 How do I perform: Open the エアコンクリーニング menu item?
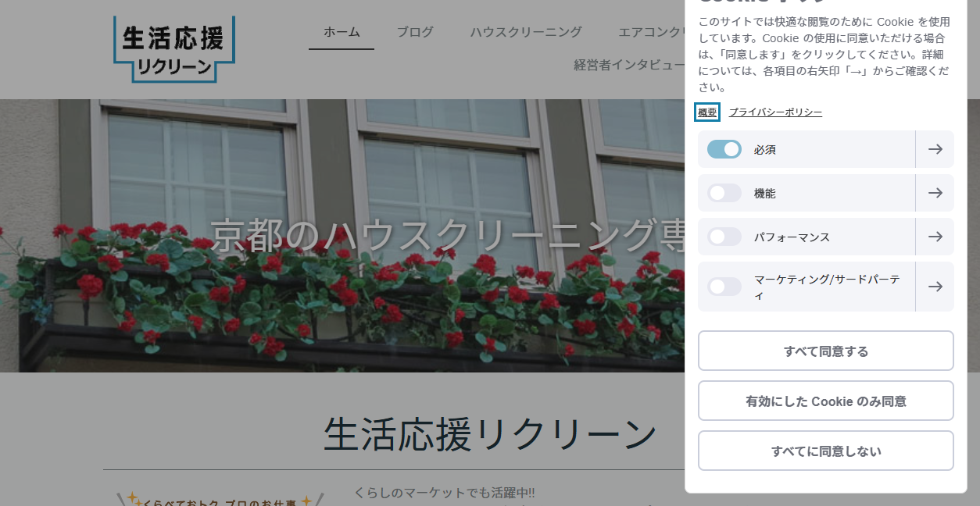click(657, 33)
